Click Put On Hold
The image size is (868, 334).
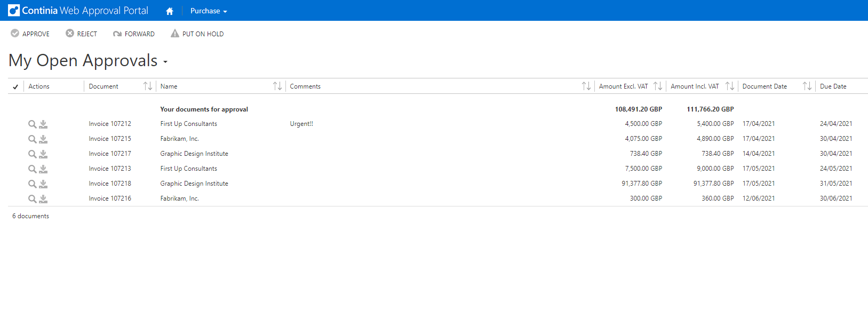[197, 34]
